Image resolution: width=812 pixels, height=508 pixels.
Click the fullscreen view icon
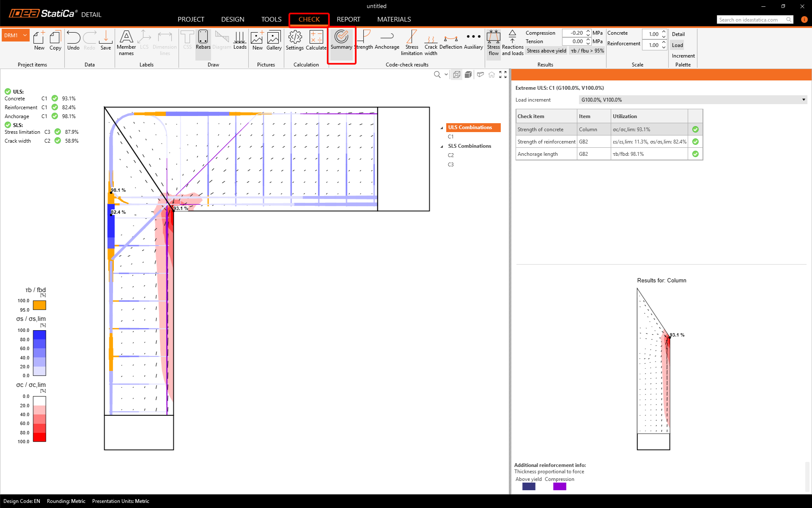[x=503, y=75]
